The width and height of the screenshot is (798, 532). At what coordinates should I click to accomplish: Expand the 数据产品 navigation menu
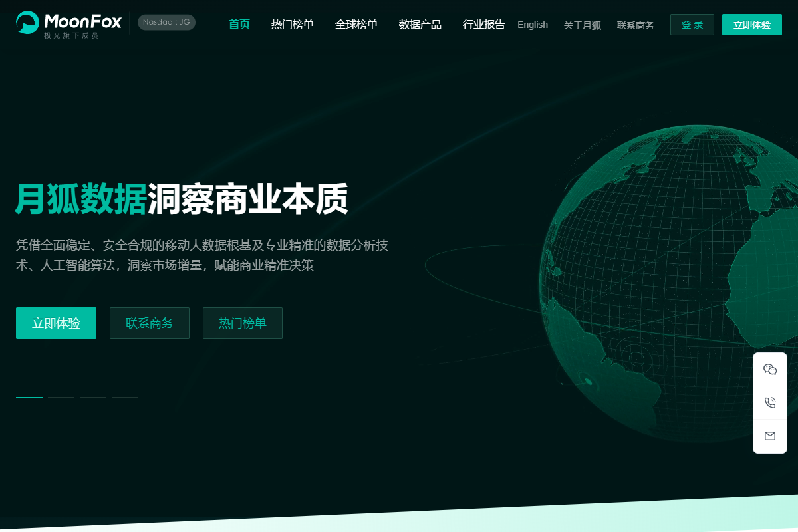pos(420,25)
